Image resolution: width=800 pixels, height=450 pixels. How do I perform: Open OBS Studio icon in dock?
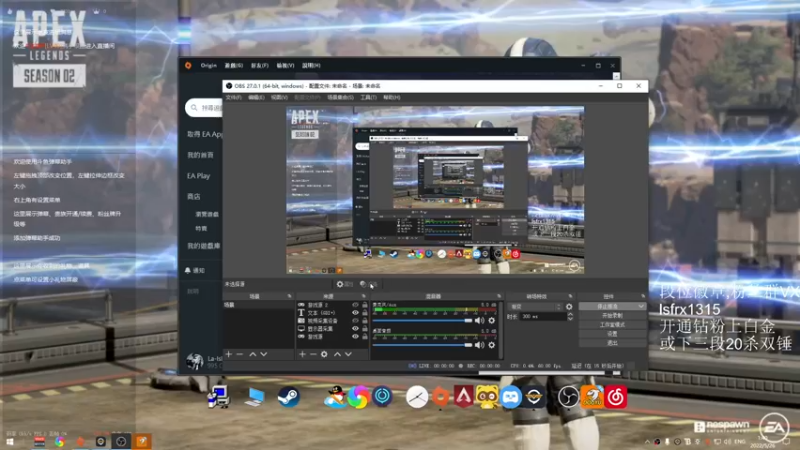tap(567, 397)
